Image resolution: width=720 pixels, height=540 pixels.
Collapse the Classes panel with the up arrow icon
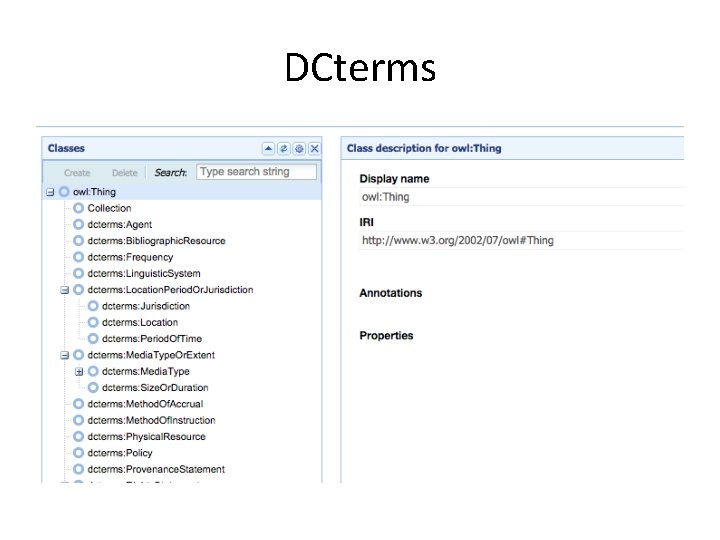[x=268, y=148]
